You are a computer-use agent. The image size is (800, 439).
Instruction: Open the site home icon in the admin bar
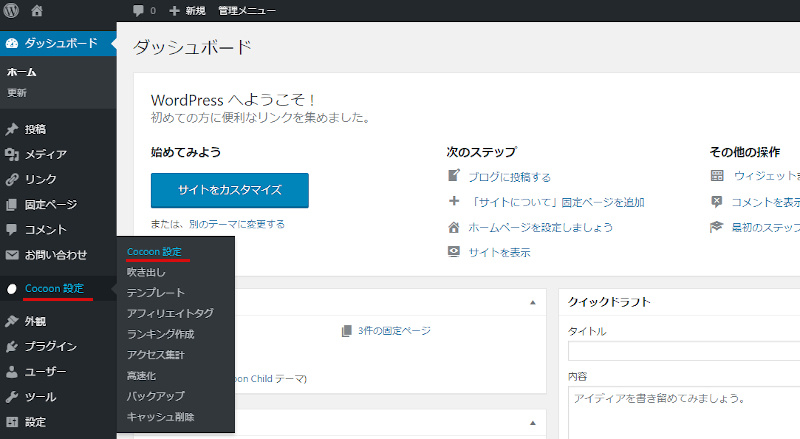tap(37, 10)
